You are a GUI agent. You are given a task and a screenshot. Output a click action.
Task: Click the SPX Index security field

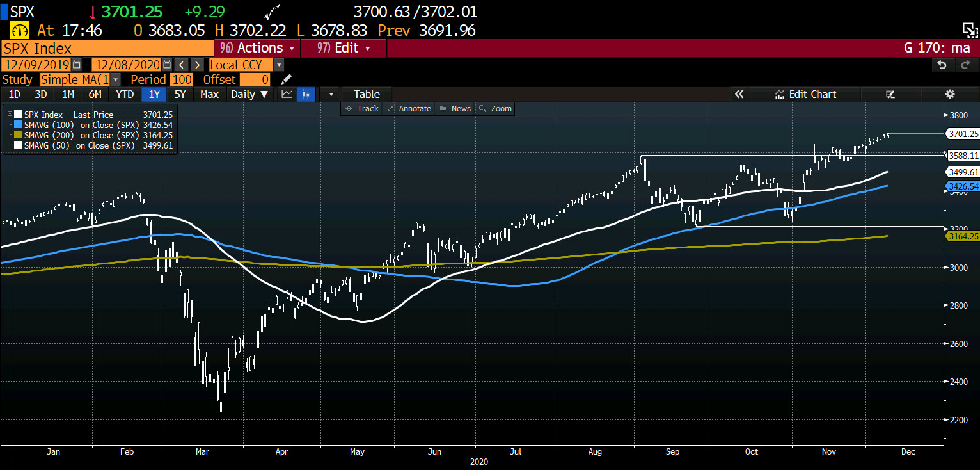pyautogui.click(x=107, y=48)
